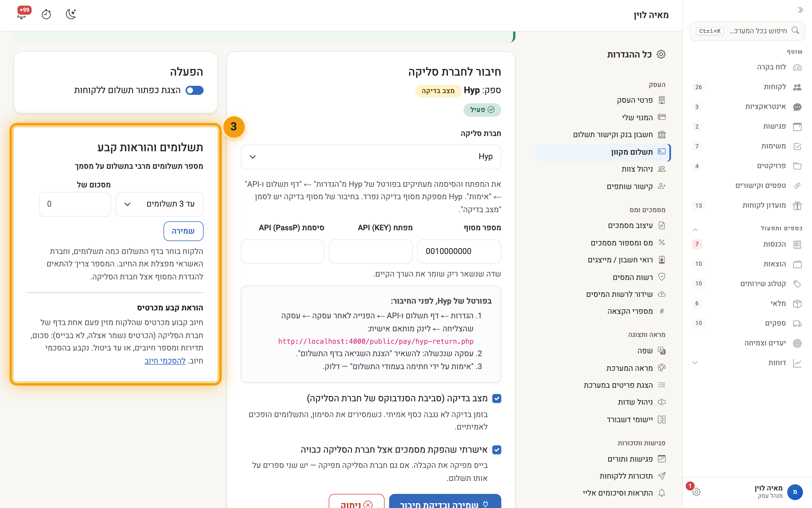Viewport: 812px width, 508px height.
Task: Focus the מספר מסוף terminal number field
Action: (459, 251)
